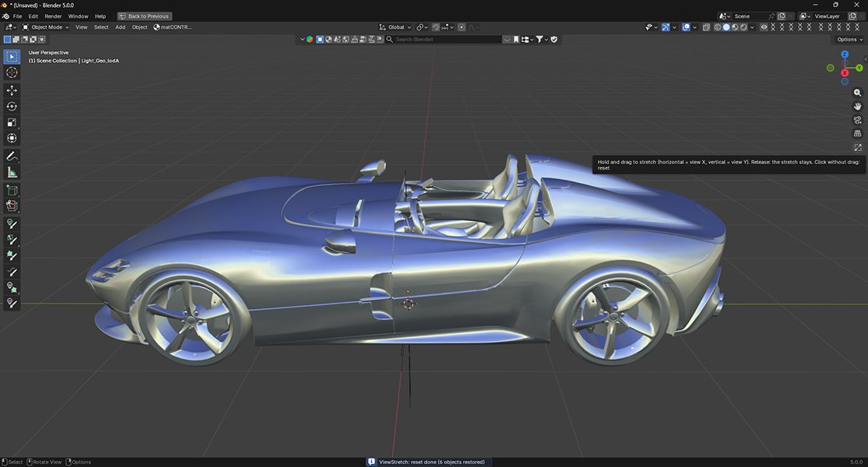Open the Render menu

[x=53, y=16]
